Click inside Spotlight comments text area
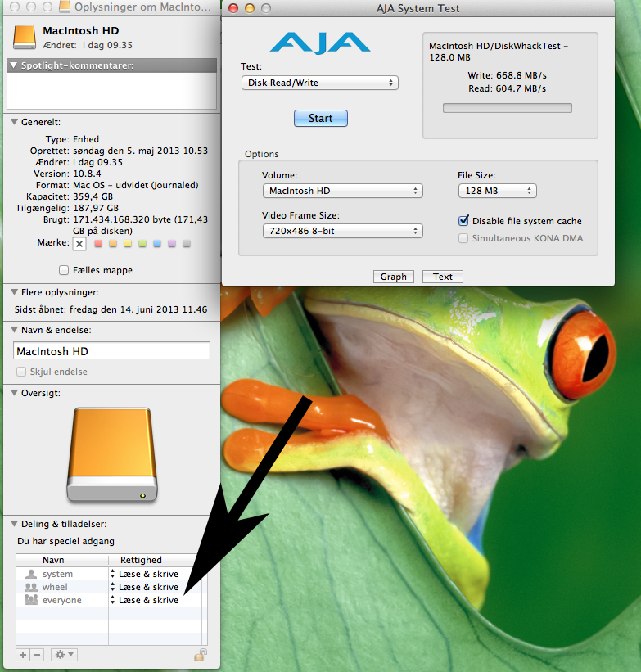The width and height of the screenshot is (641, 672). 111,90
